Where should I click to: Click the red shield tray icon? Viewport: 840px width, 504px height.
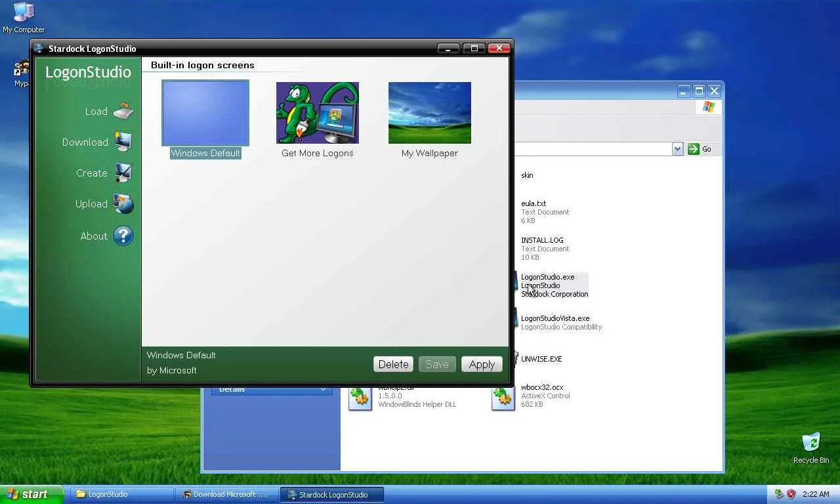pyautogui.click(x=791, y=494)
